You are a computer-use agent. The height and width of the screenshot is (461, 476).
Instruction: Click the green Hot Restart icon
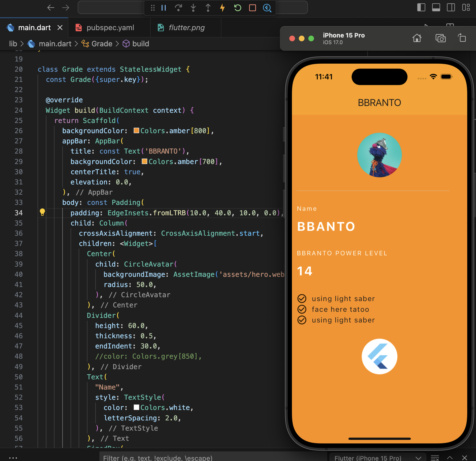click(x=238, y=8)
